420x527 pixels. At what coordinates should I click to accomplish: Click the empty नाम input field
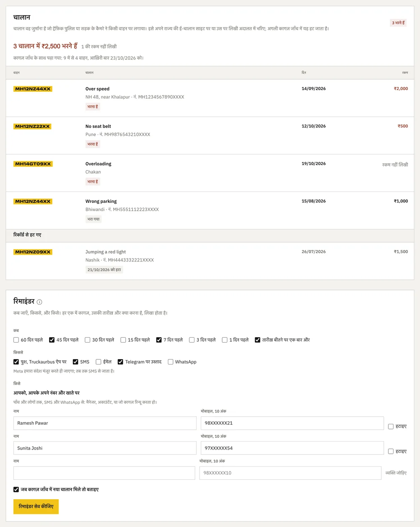click(104, 473)
